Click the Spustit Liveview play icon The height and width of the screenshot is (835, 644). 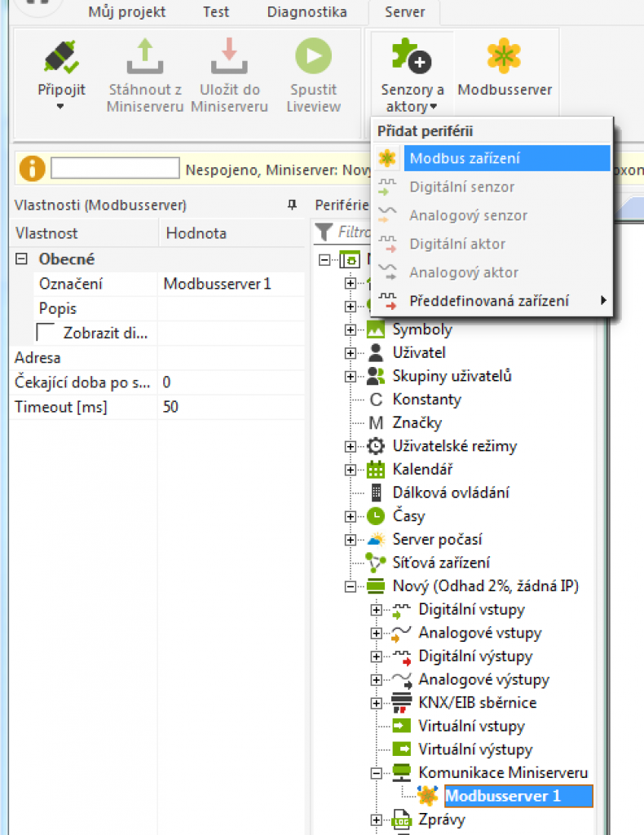314,55
